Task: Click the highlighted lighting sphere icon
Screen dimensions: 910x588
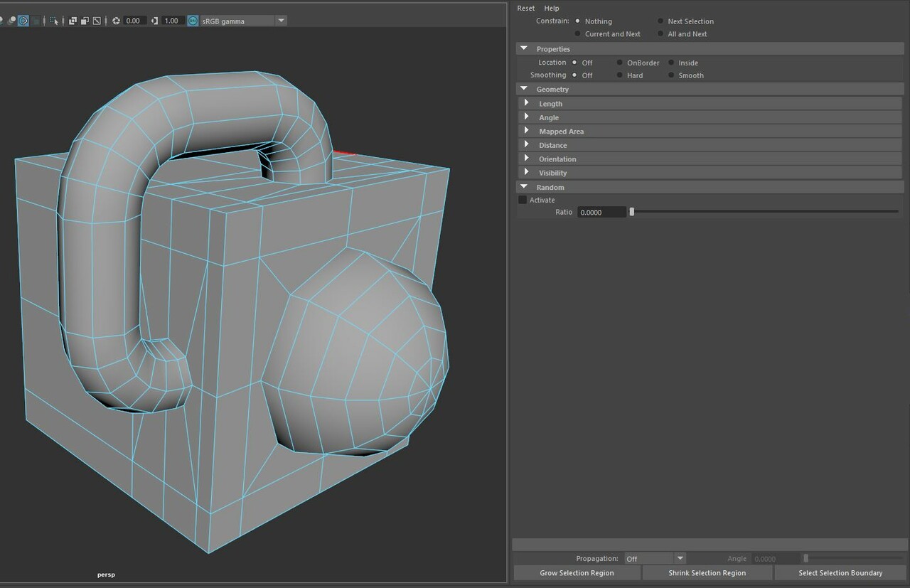Action: coord(23,21)
